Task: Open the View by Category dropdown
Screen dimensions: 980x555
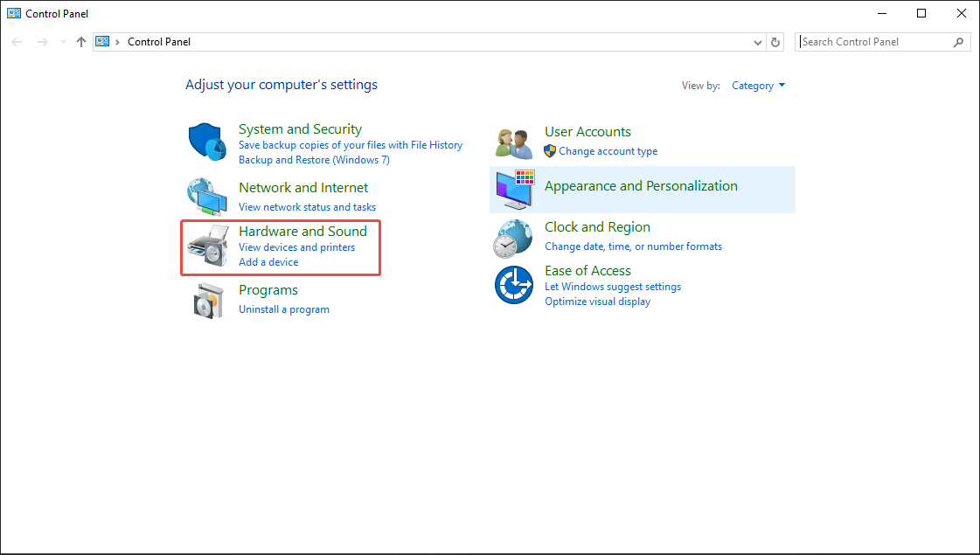Action: pyautogui.click(x=758, y=85)
